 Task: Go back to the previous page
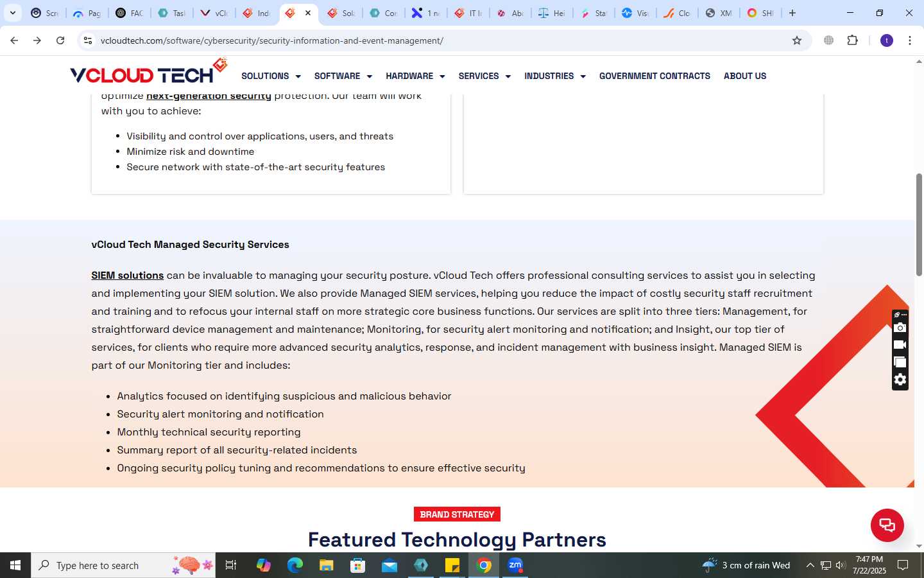[14, 40]
